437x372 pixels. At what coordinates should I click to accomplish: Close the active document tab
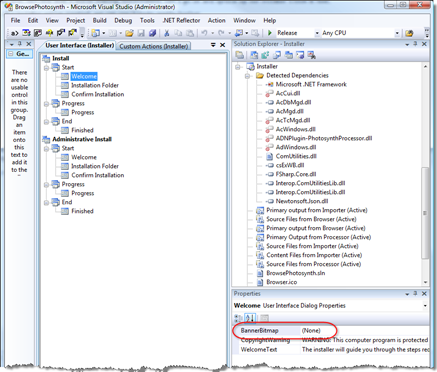click(x=223, y=45)
